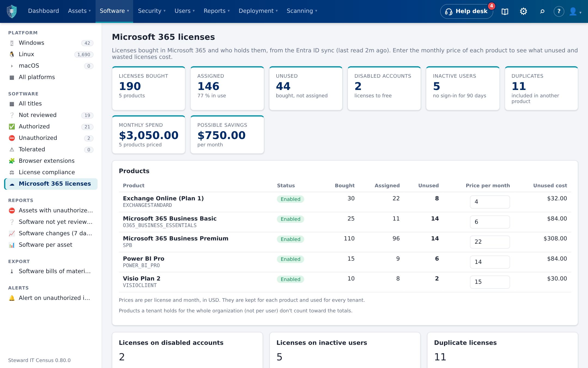
Task: Open the Software dropdown menu
Action: point(114,11)
